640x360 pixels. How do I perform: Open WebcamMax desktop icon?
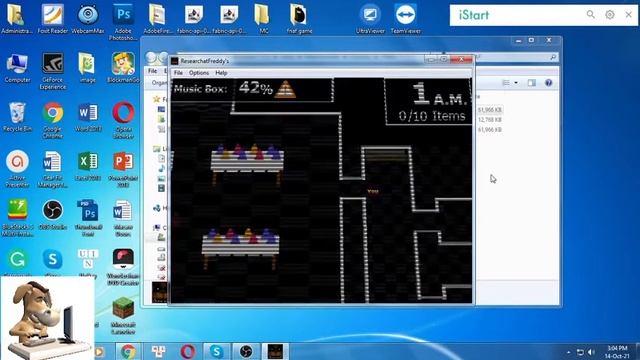click(88, 19)
